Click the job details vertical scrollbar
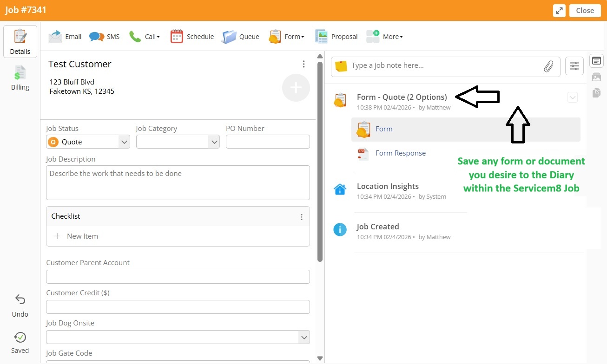The width and height of the screenshot is (607, 364). click(320, 161)
